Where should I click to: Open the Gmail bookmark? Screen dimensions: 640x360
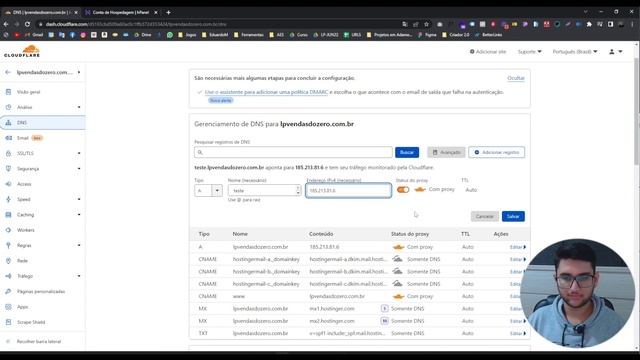point(34,35)
